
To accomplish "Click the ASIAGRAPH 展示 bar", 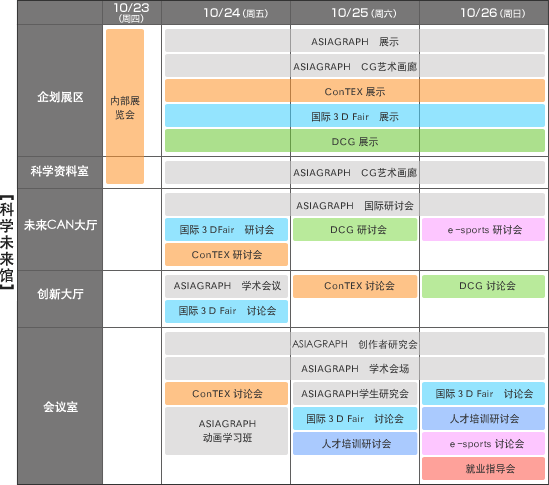I will 355,41.
